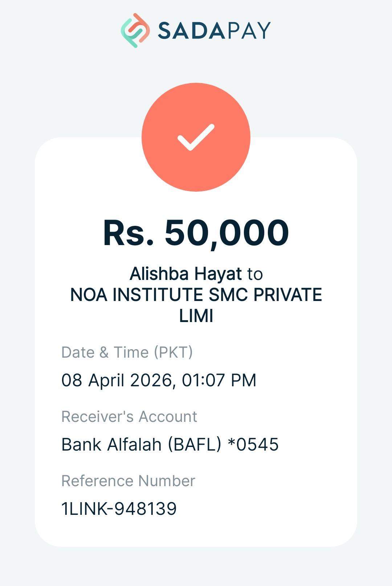Click the masked account number *0545
392x586 pixels.
(x=253, y=444)
